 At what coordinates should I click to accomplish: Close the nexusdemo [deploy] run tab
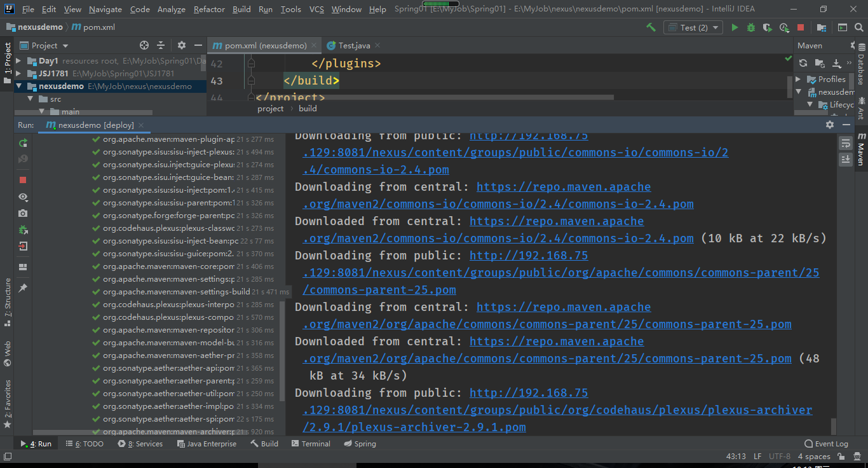[x=140, y=125]
